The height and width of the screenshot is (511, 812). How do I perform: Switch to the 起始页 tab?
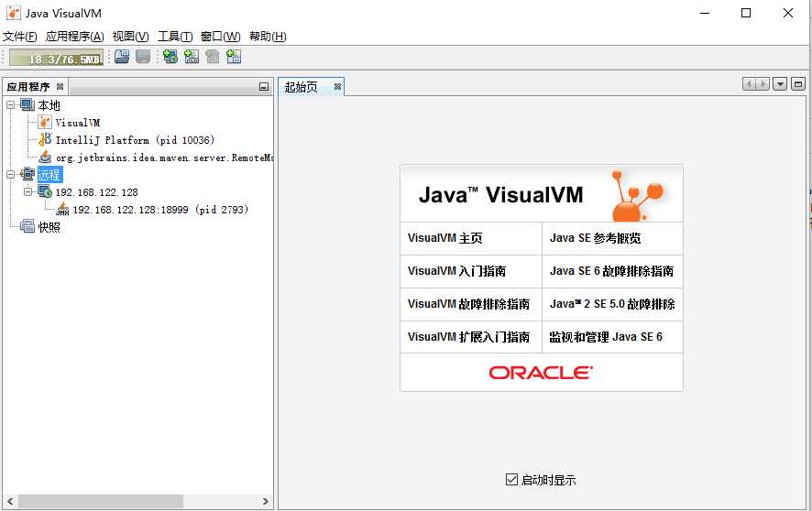tap(302, 87)
